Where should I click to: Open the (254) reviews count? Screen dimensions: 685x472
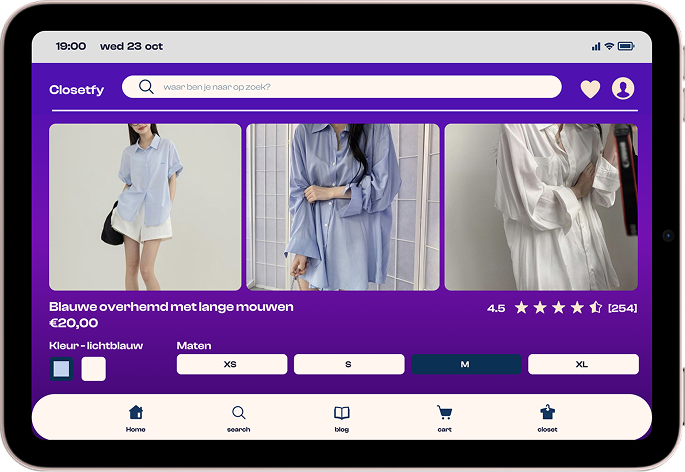(x=622, y=308)
